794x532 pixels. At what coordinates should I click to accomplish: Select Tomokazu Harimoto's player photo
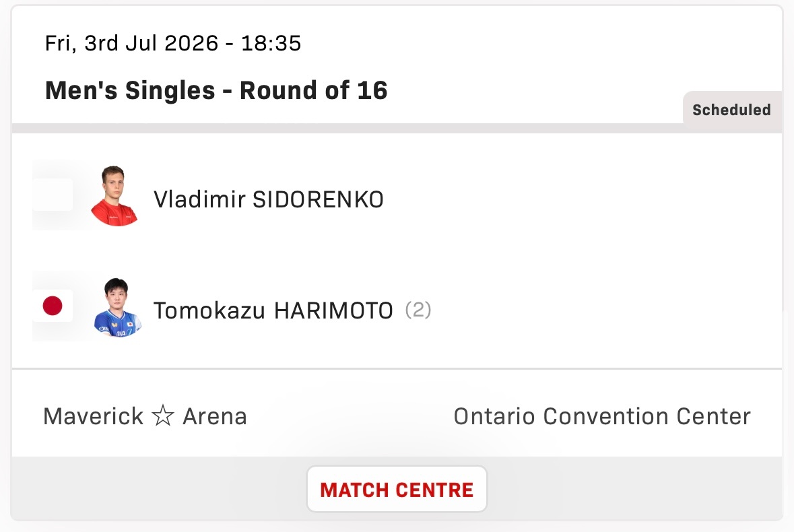pos(117,307)
